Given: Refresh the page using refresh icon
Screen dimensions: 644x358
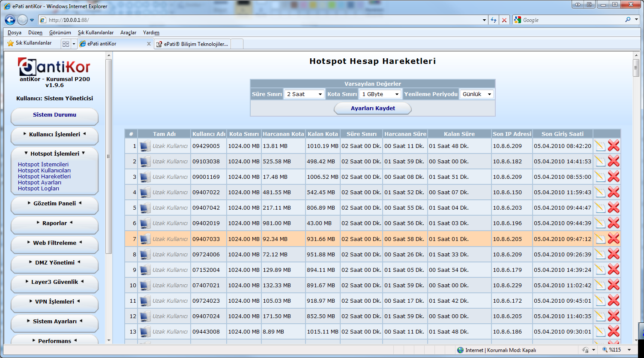Looking at the screenshot, I should point(494,20).
